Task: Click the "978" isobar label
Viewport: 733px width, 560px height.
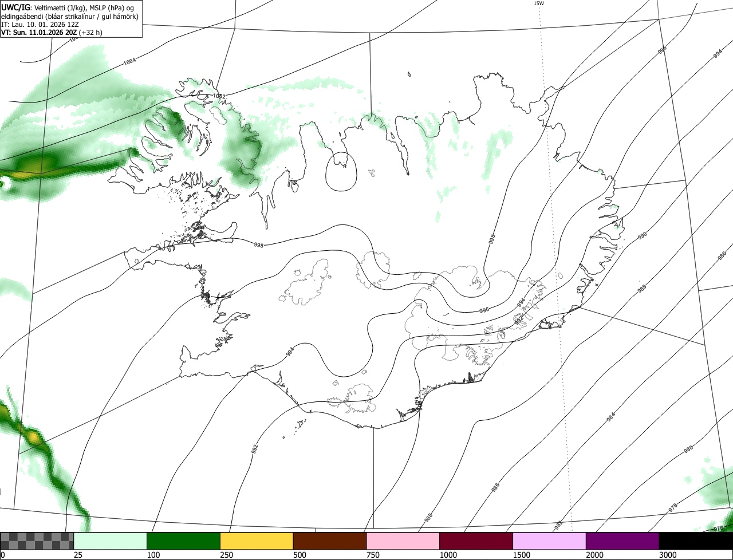Action: click(673, 507)
